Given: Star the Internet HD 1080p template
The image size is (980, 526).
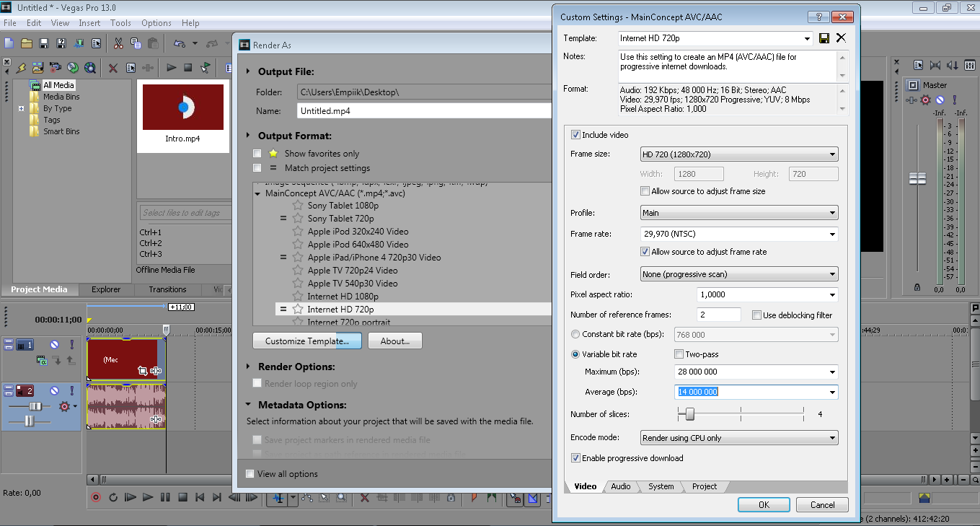Looking at the screenshot, I should [297, 297].
